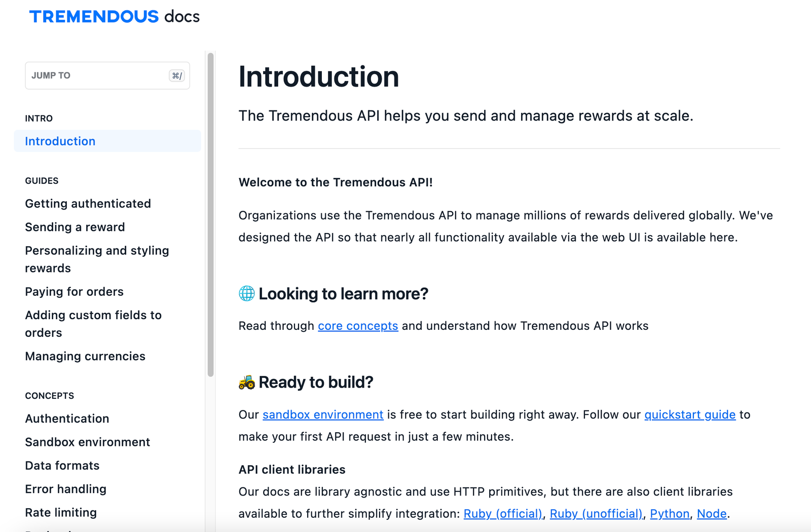Click the CONCEPTS section label

pos(50,396)
